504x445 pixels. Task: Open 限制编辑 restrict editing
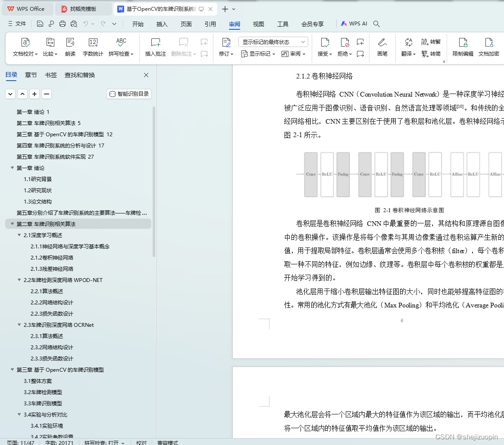(x=463, y=47)
